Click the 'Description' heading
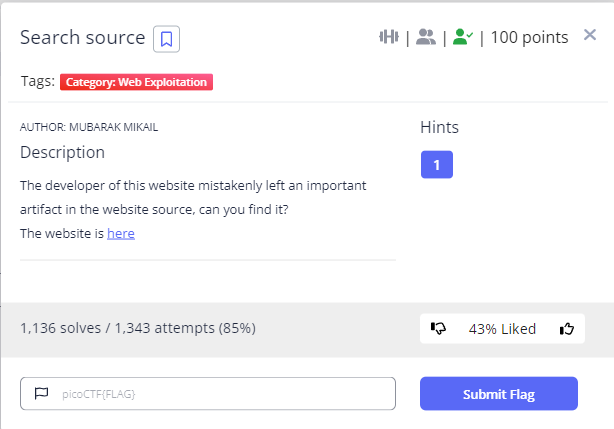614x429 pixels. (63, 152)
